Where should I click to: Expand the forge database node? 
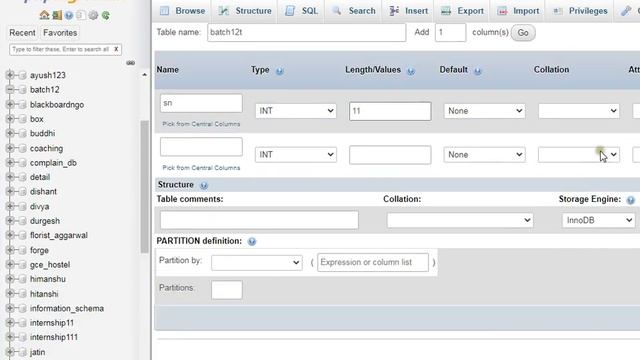coord(10,250)
